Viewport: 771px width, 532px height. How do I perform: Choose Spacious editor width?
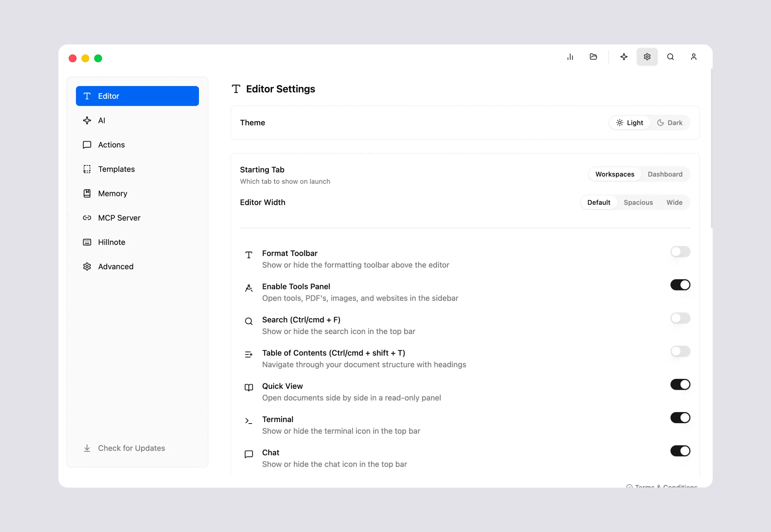pos(638,203)
